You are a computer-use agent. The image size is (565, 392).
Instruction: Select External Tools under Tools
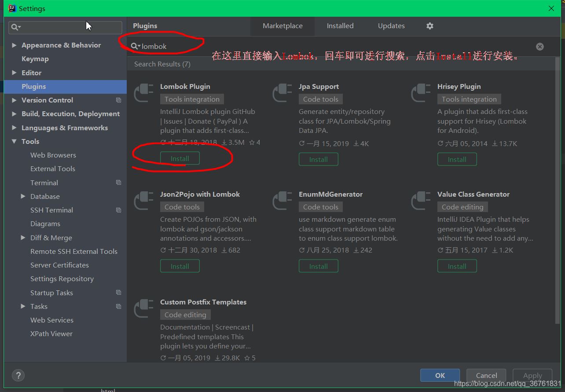coord(53,169)
